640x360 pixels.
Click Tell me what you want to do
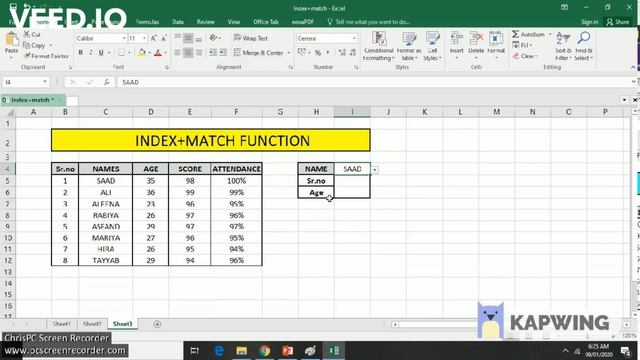(369, 22)
